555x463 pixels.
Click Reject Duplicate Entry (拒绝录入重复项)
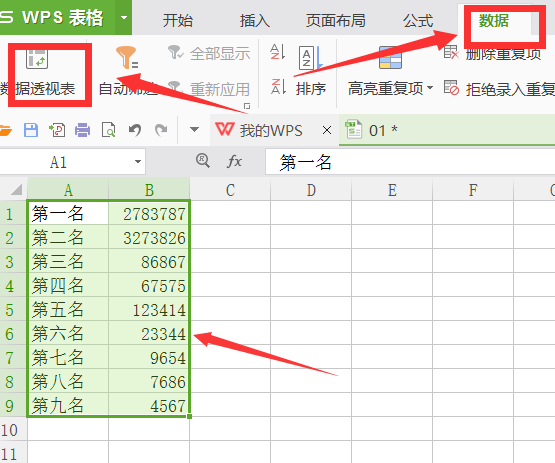(499, 89)
